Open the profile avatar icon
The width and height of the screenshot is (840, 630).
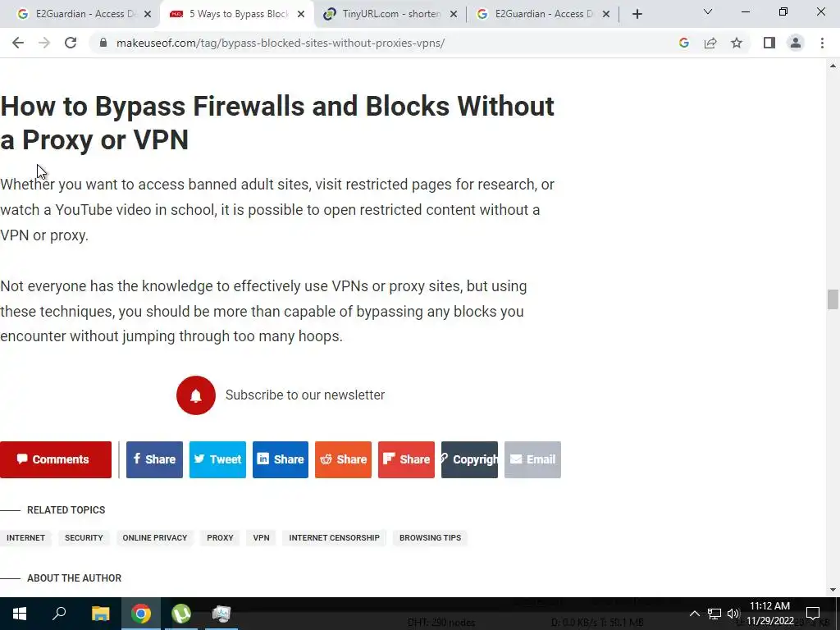click(796, 43)
